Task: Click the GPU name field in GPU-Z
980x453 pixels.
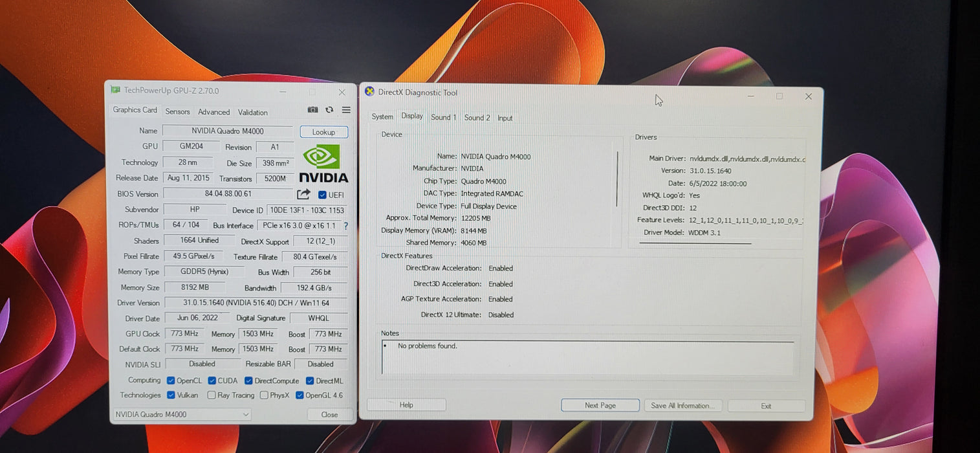Action: 227,131
